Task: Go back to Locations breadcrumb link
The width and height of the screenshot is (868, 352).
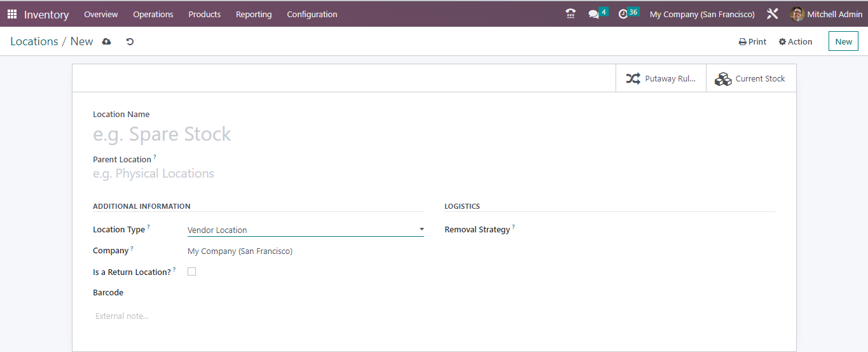Action: coord(34,41)
